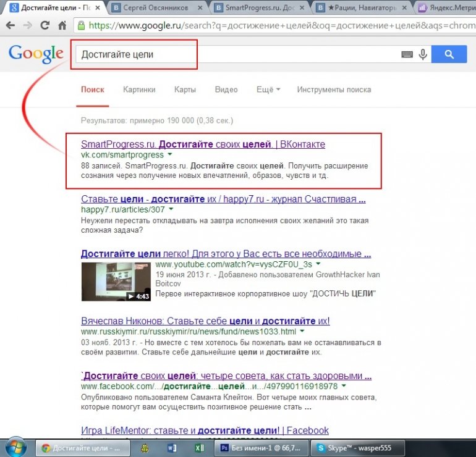
Task: Start voice search with microphone icon
Action: pyautogui.click(x=423, y=54)
